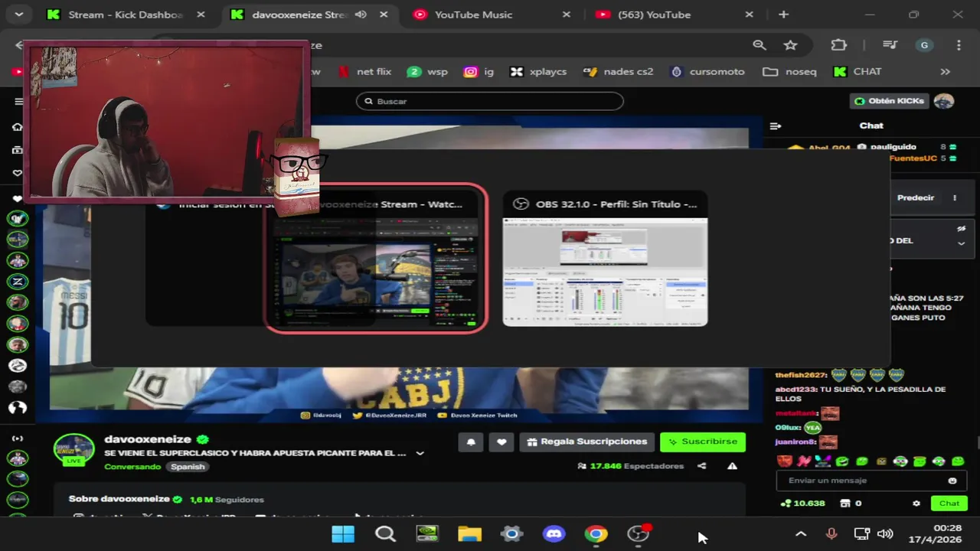Open the noseq bookmarks folder
The image size is (980, 551).
click(x=790, y=71)
